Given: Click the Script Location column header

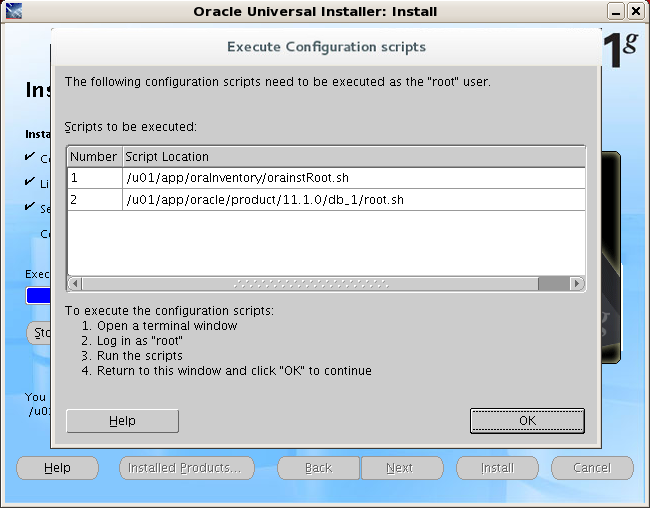Looking at the screenshot, I should point(354,157).
